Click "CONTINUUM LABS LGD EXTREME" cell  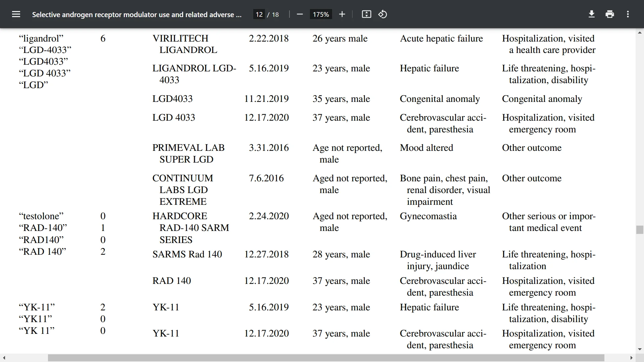183,190
